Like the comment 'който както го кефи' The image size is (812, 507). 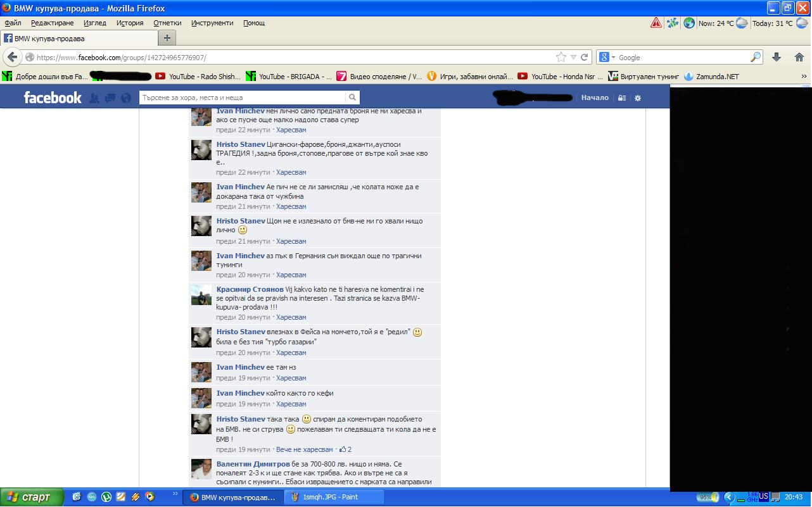pyautogui.click(x=291, y=404)
